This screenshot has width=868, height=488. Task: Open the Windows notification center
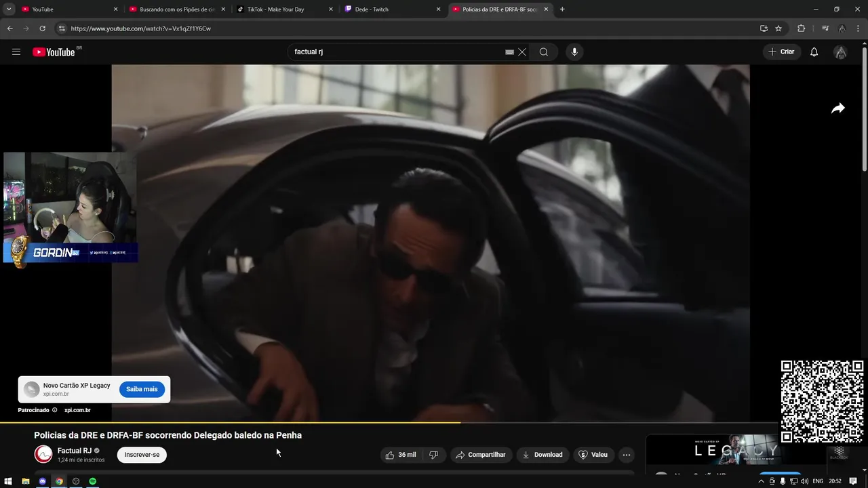pyautogui.click(x=853, y=481)
